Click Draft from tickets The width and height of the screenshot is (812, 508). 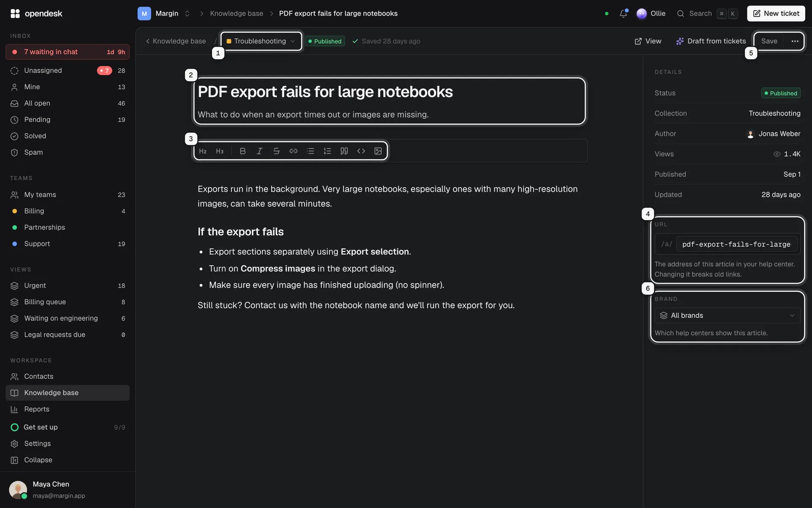click(x=711, y=41)
